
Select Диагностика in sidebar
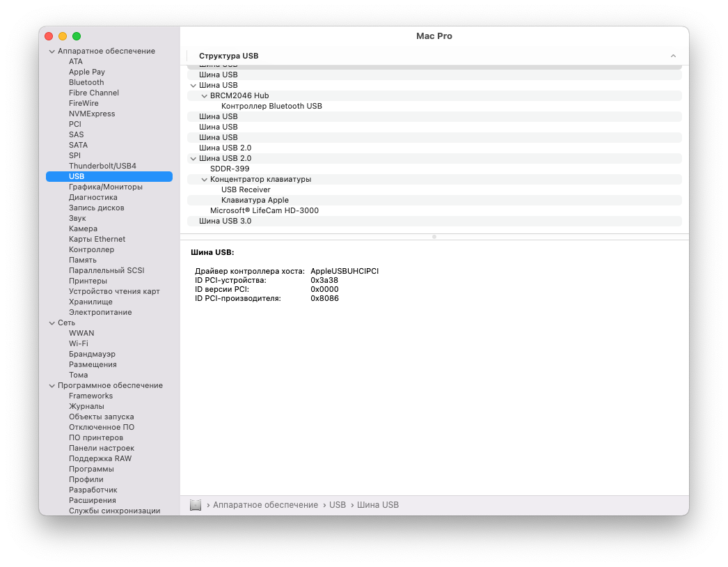[x=93, y=198]
